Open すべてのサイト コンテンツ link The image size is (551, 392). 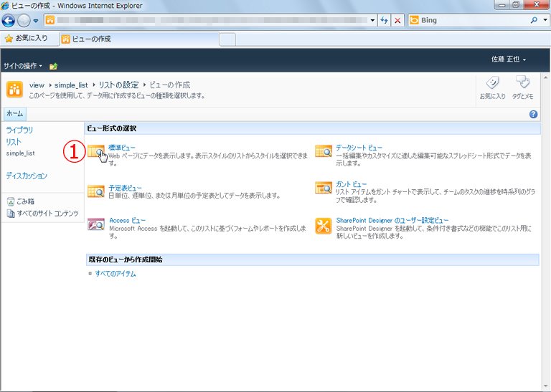(x=47, y=214)
